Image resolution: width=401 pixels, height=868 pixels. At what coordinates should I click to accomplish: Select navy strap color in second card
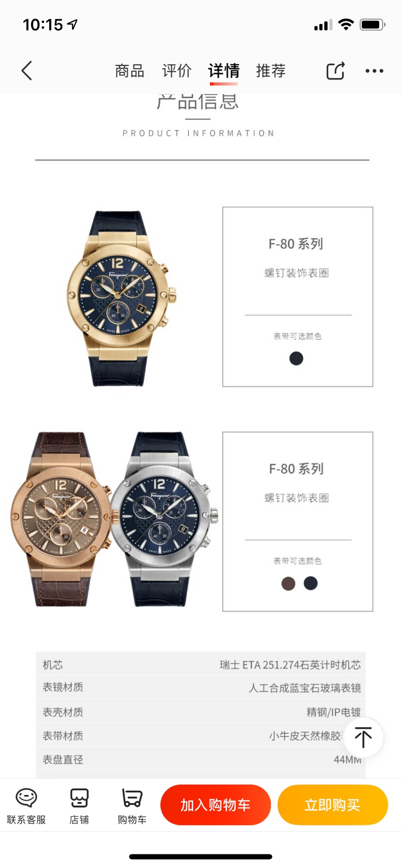coord(310,583)
